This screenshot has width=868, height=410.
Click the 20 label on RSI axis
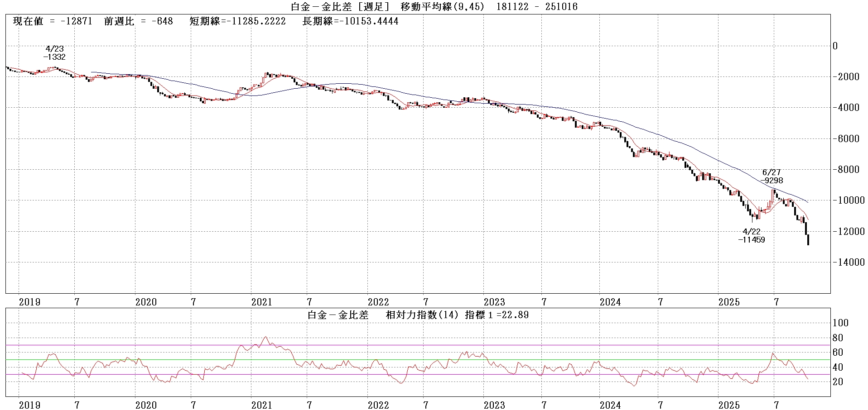(838, 382)
